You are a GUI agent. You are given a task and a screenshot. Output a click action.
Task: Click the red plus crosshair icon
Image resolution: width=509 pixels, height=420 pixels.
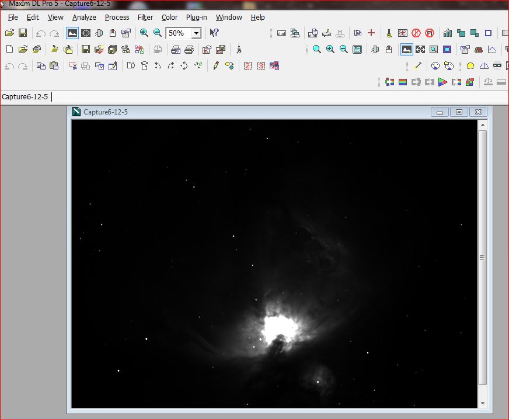coord(371,33)
